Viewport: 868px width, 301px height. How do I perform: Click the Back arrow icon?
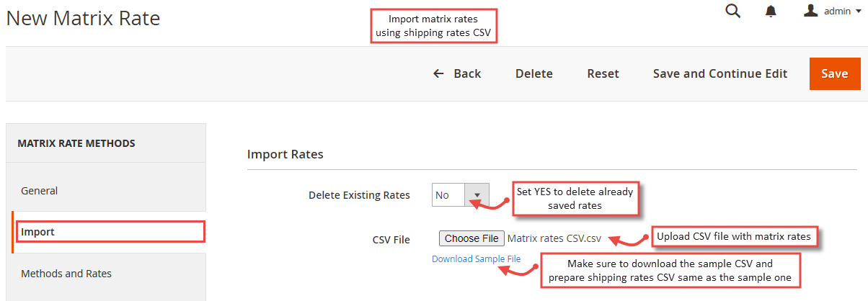tap(438, 73)
